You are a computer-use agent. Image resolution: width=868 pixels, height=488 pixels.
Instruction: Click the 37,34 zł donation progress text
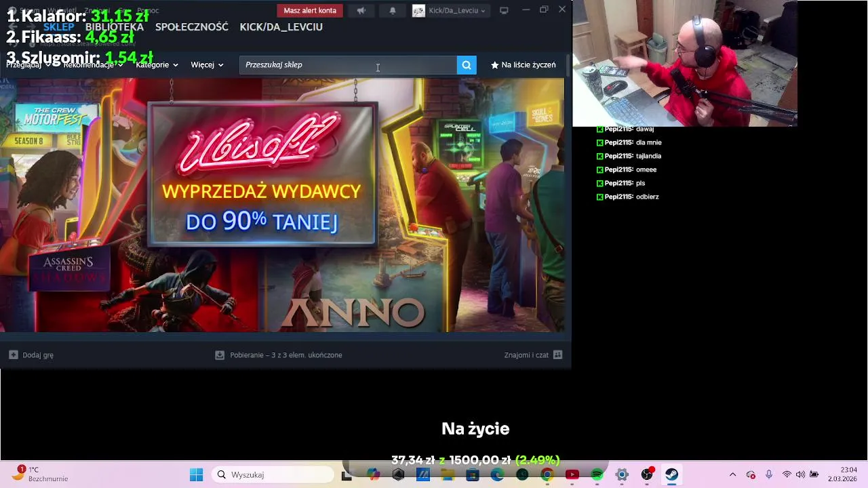click(475, 460)
